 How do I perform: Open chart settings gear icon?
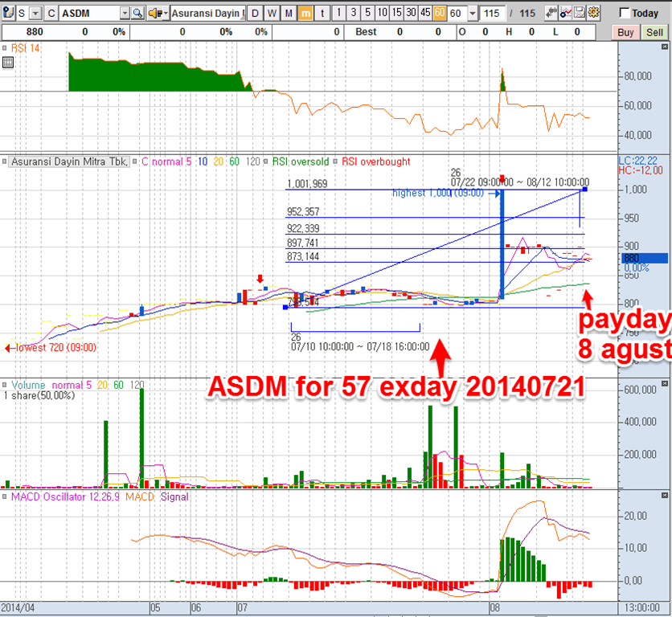tap(593, 13)
